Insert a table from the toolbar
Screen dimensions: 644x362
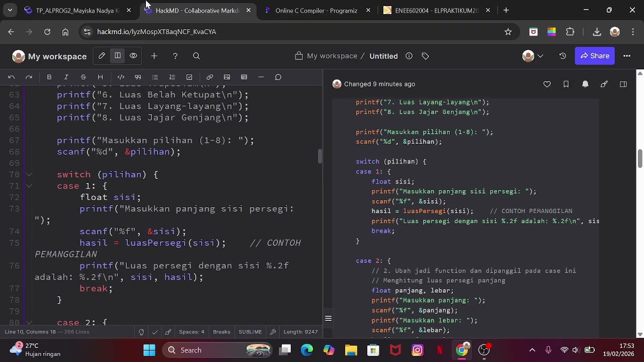[x=244, y=77]
